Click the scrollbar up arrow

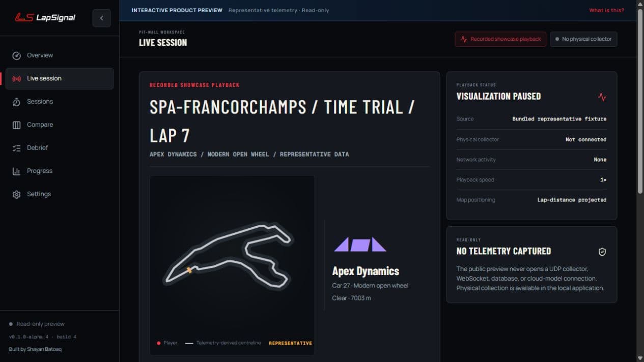[640, 4]
